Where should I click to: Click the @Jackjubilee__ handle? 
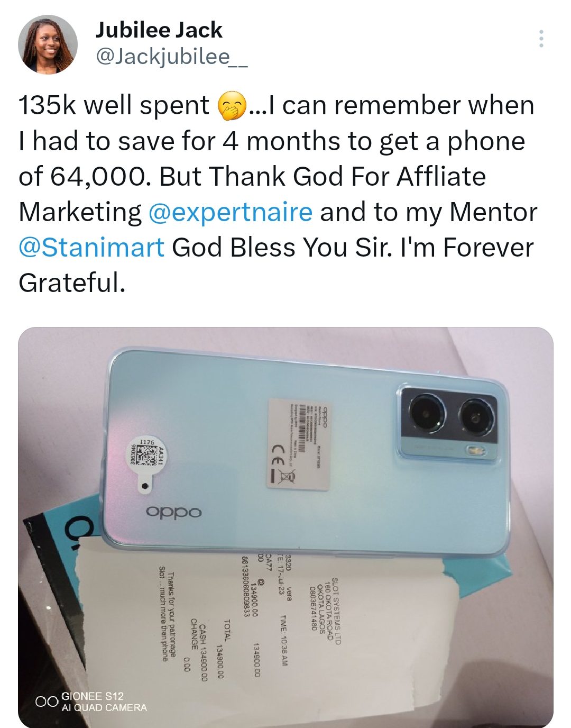pos(171,56)
